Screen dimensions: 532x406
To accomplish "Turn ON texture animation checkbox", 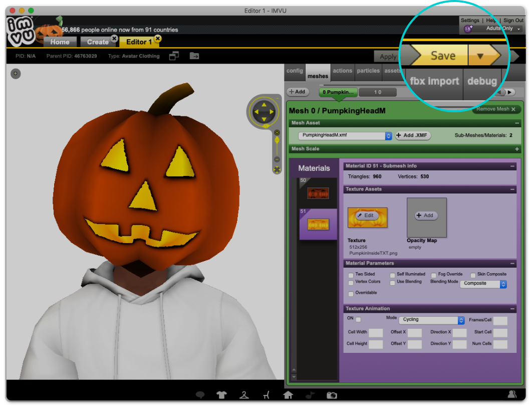I will pos(358,319).
